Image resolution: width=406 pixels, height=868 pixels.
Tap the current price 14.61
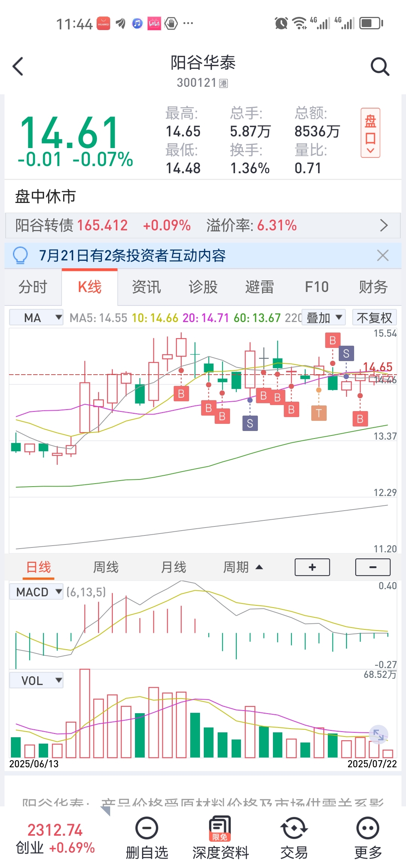[x=70, y=132]
